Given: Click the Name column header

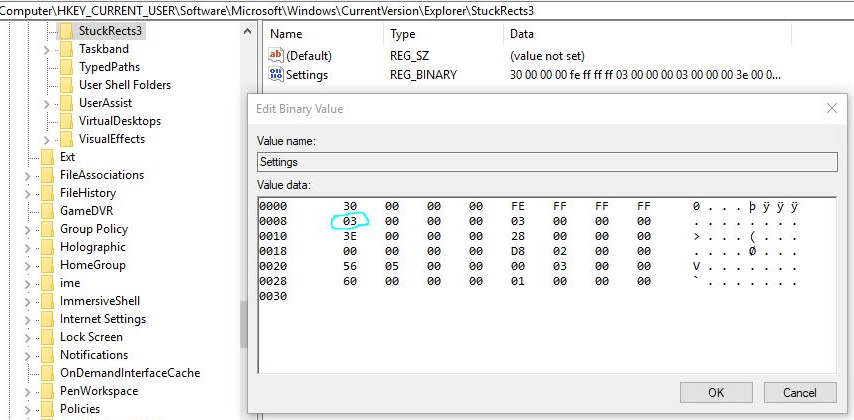Looking at the screenshot, I should (x=324, y=34).
